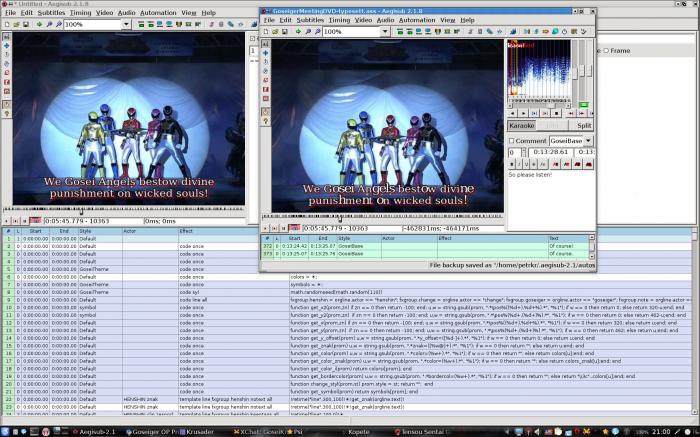700x437 pixels.
Task: Select row 22 HENSHIN znak in back grid
Action: 347,399
